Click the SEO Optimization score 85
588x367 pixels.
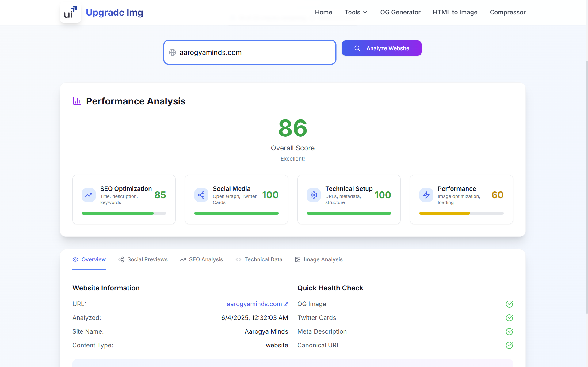[x=160, y=195]
